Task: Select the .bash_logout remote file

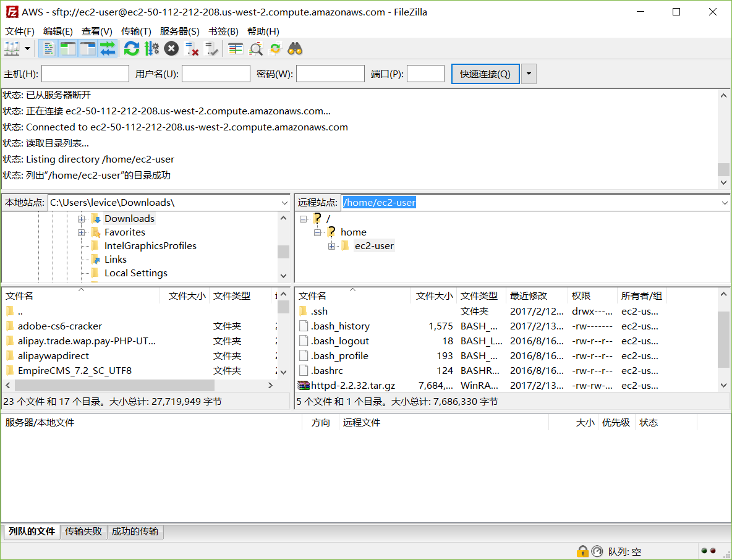Action: click(340, 341)
